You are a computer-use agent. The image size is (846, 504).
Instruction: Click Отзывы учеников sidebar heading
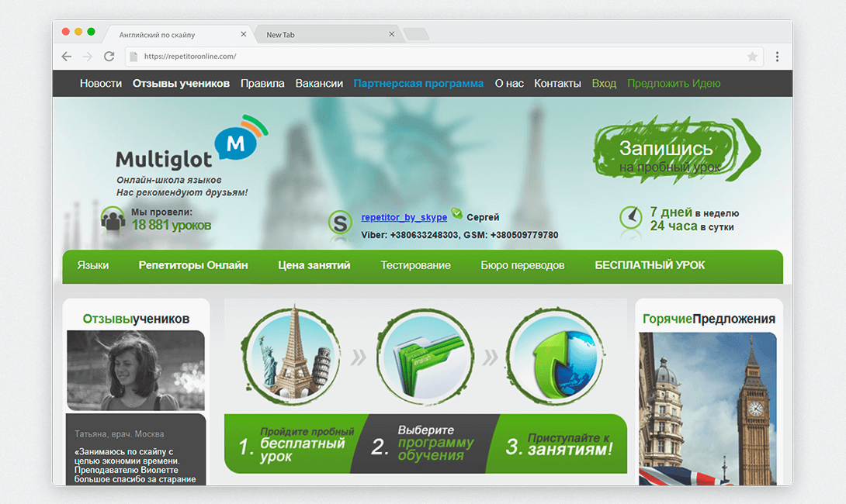pyautogui.click(x=136, y=319)
